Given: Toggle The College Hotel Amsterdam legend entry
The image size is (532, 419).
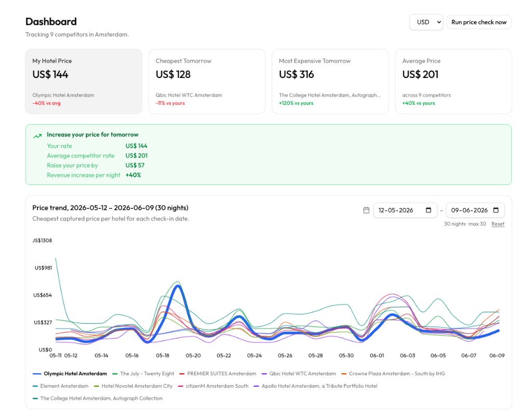Looking at the screenshot, I should [x=97, y=398].
